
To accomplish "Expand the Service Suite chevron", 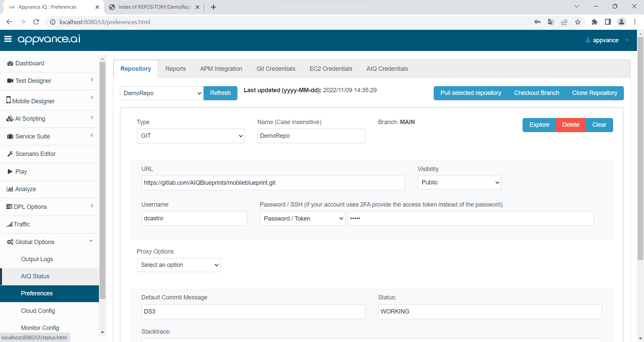I will click(x=92, y=135).
